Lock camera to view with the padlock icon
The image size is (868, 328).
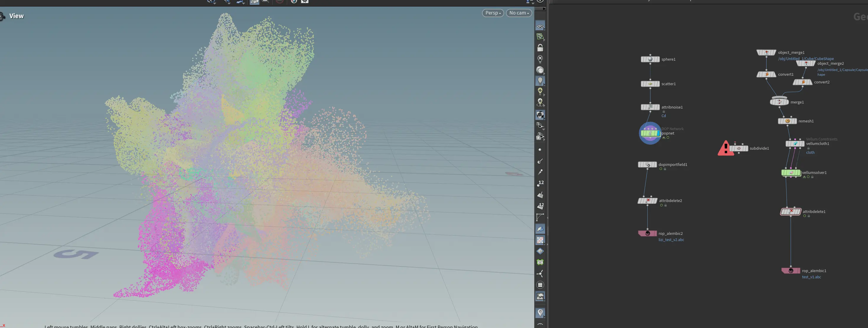click(x=540, y=48)
